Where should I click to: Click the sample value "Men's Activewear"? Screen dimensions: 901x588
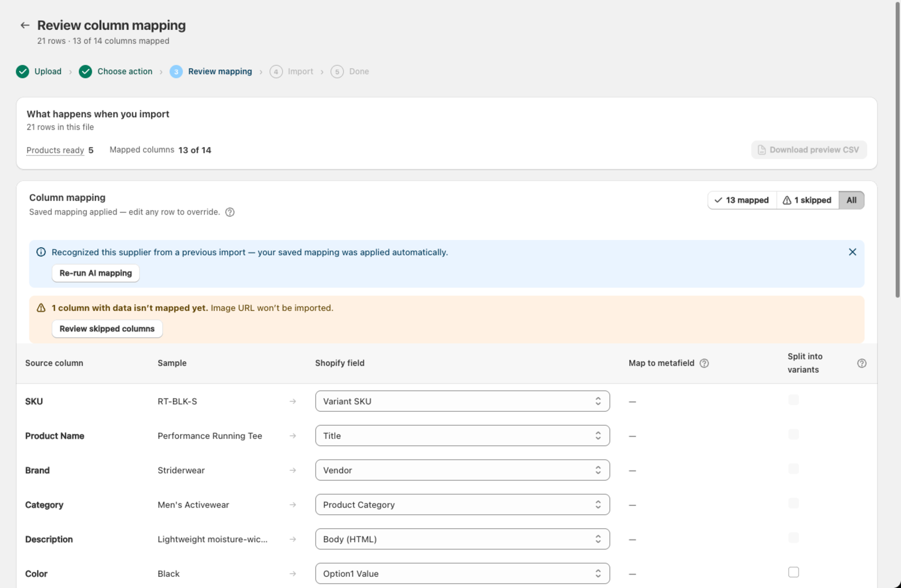(193, 505)
